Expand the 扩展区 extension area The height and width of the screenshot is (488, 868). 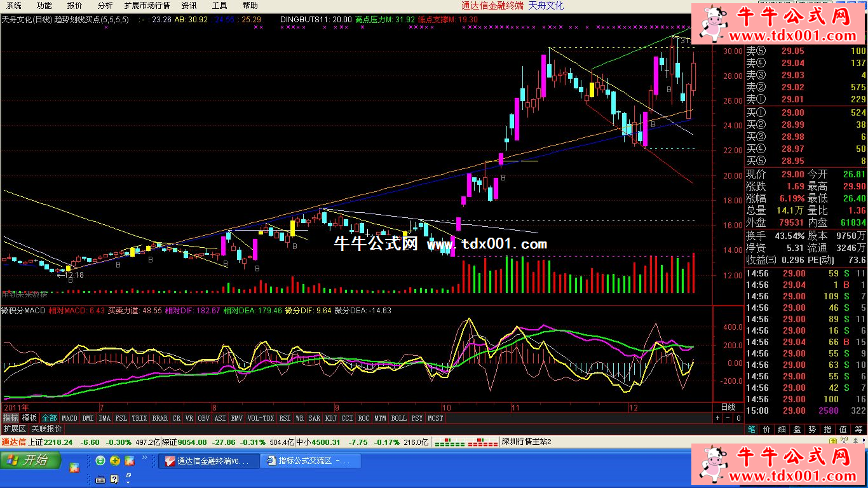coord(14,429)
